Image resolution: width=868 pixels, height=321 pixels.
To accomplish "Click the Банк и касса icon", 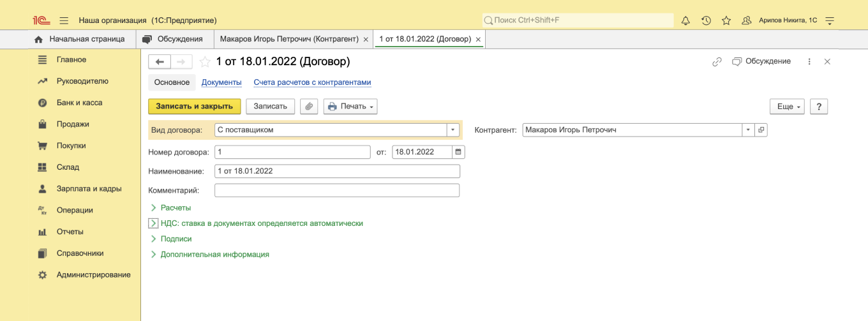I will click(43, 103).
